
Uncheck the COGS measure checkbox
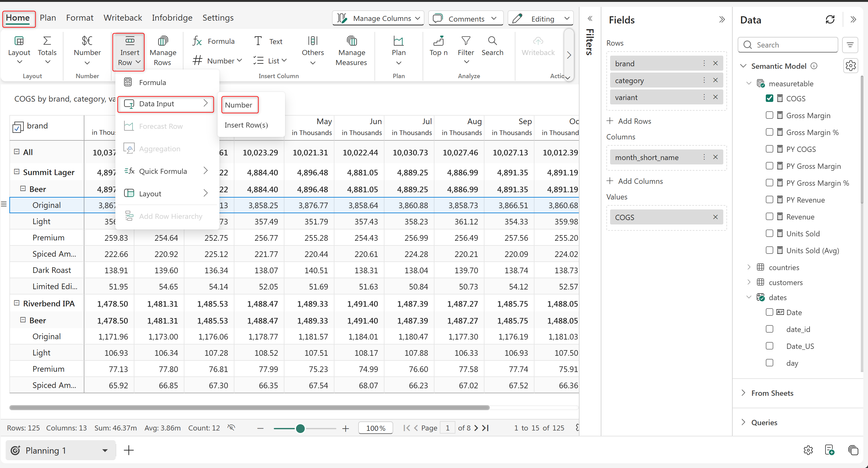pyautogui.click(x=769, y=98)
